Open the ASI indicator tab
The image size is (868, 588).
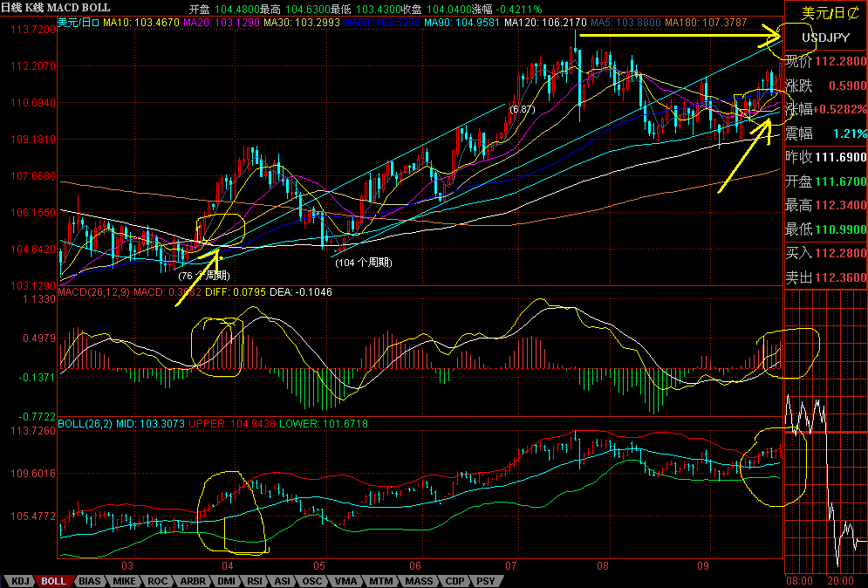[283, 581]
